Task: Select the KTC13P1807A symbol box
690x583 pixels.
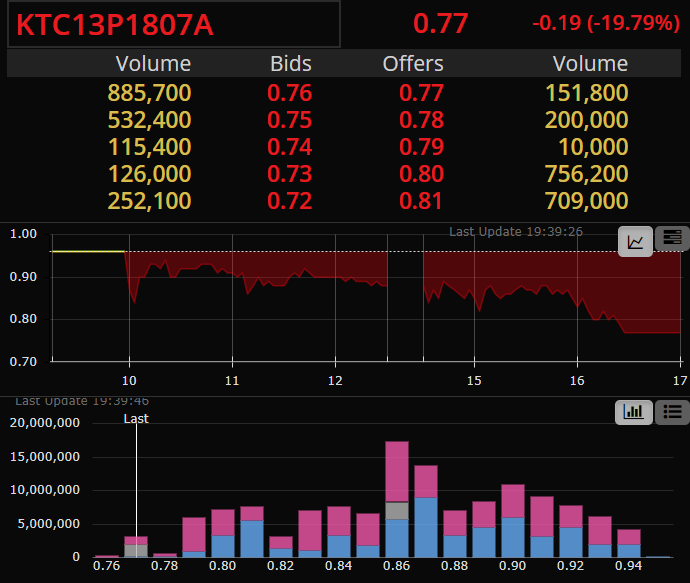Action: click(174, 24)
